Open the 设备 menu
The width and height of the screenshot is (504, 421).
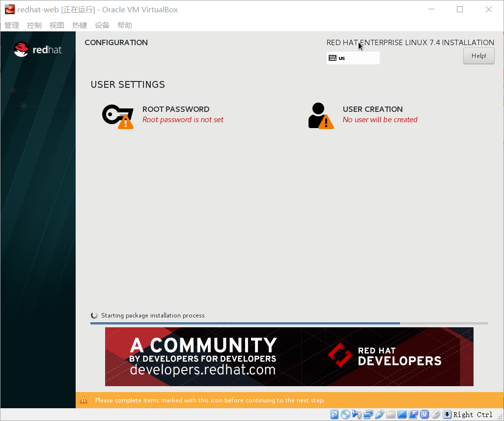point(102,26)
